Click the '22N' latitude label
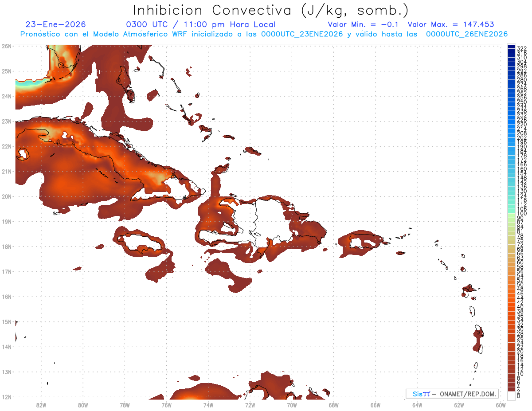 tap(7, 146)
